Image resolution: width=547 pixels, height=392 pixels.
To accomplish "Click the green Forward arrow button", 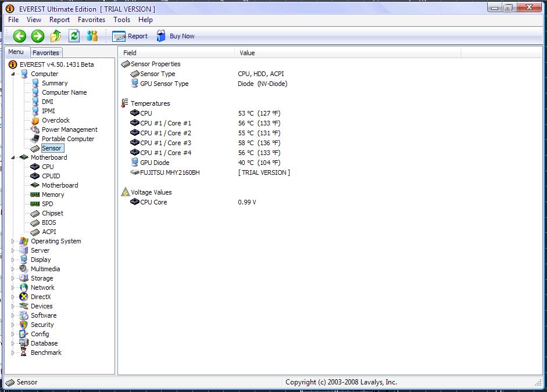I will pos(38,36).
